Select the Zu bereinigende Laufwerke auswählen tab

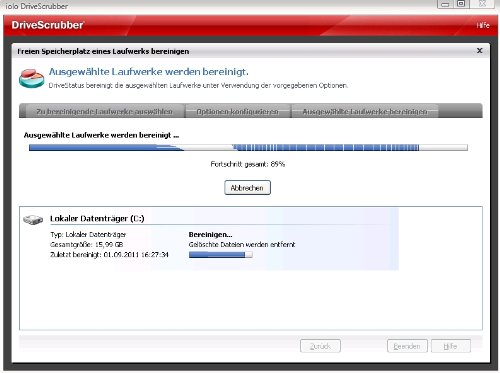tap(104, 111)
